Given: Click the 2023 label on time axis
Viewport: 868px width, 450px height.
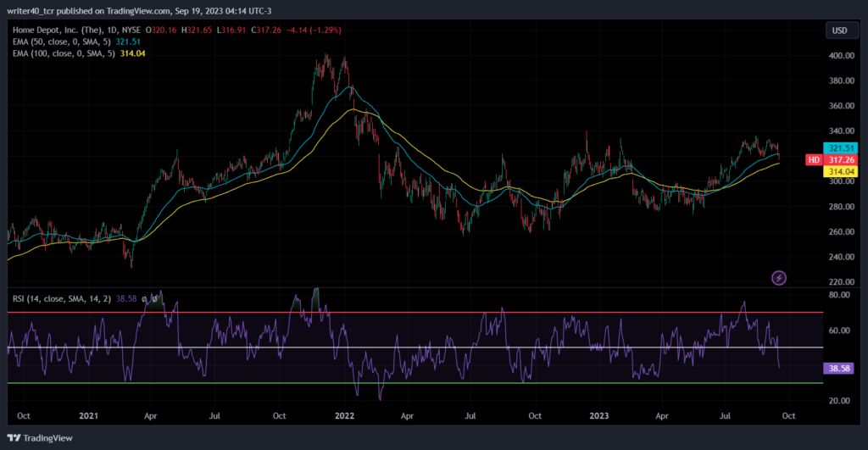Looking at the screenshot, I should 599,416.
